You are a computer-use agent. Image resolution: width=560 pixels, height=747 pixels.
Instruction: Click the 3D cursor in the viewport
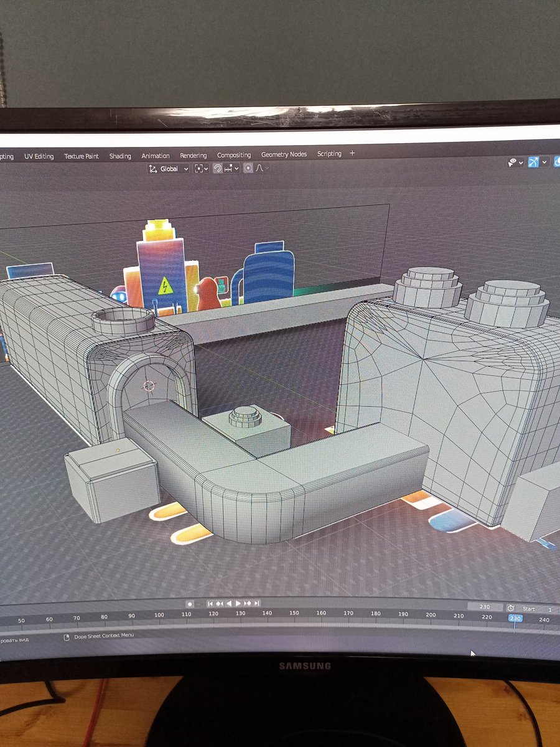pyautogui.click(x=149, y=386)
